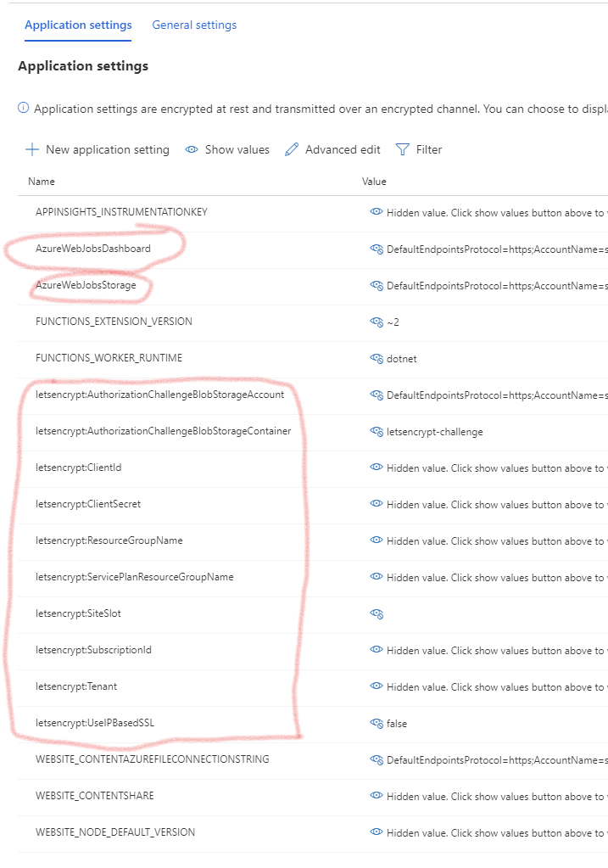Toggle visibility of FUNCTIONS_WORKER_RUNTIME value
Viewport: 608px width, 868px height.
pos(377,359)
